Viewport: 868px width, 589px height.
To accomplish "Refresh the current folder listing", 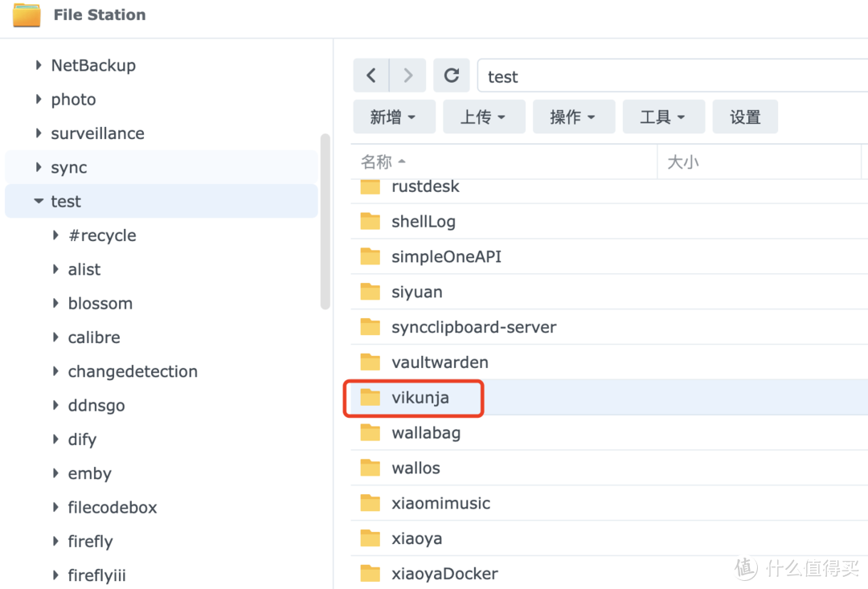I will (452, 76).
